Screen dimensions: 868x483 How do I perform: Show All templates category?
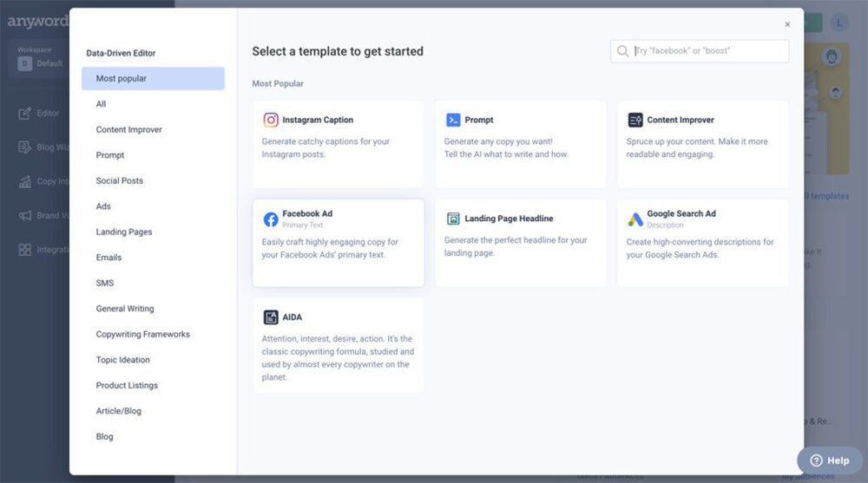pyautogui.click(x=101, y=104)
